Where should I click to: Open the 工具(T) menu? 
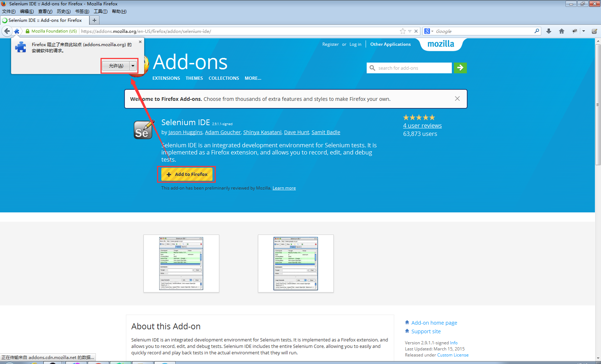coord(101,11)
